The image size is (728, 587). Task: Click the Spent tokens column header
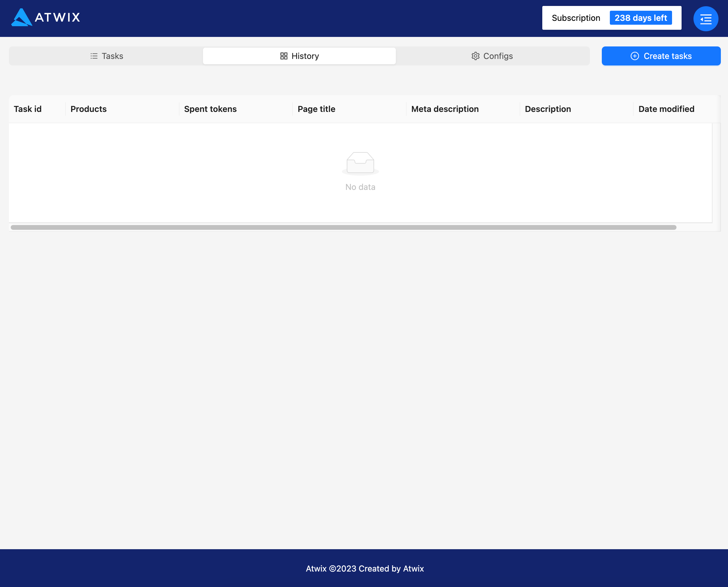(x=210, y=109)
